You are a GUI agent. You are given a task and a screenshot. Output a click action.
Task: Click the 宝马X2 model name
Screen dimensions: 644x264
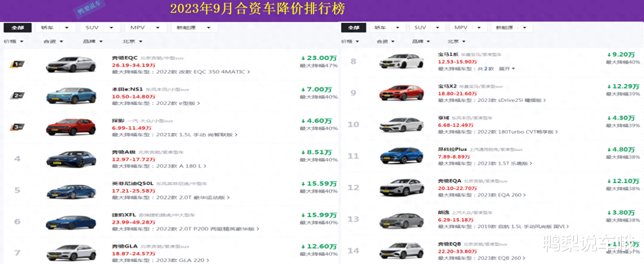coord(447,86)
